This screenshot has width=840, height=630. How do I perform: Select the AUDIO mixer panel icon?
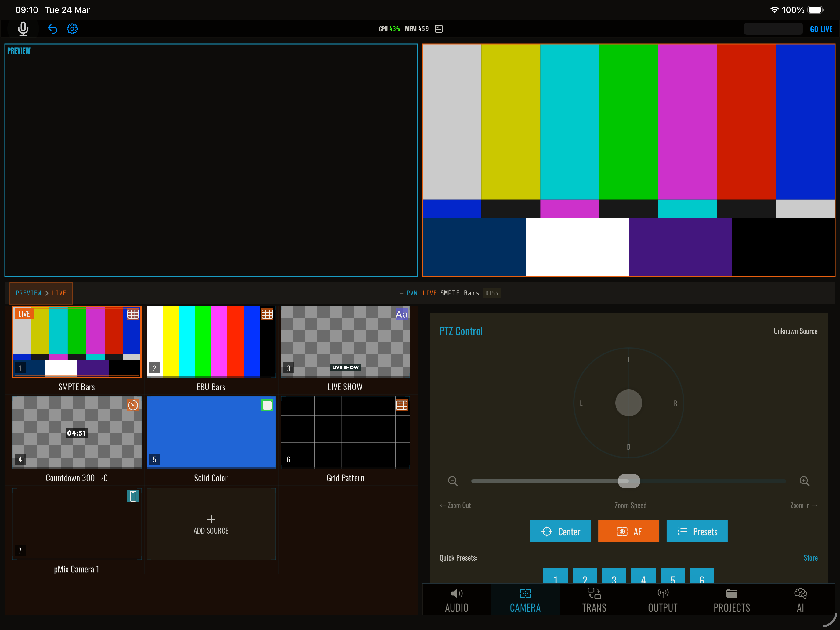click(x=456, y=599)
